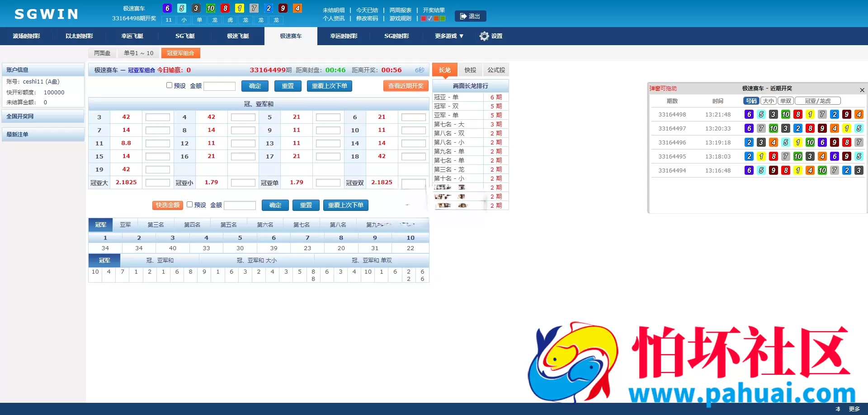Screen dimensions: 868x415
Task: Enable the top 预设 checkbox
Action: [x=169, y=85]
